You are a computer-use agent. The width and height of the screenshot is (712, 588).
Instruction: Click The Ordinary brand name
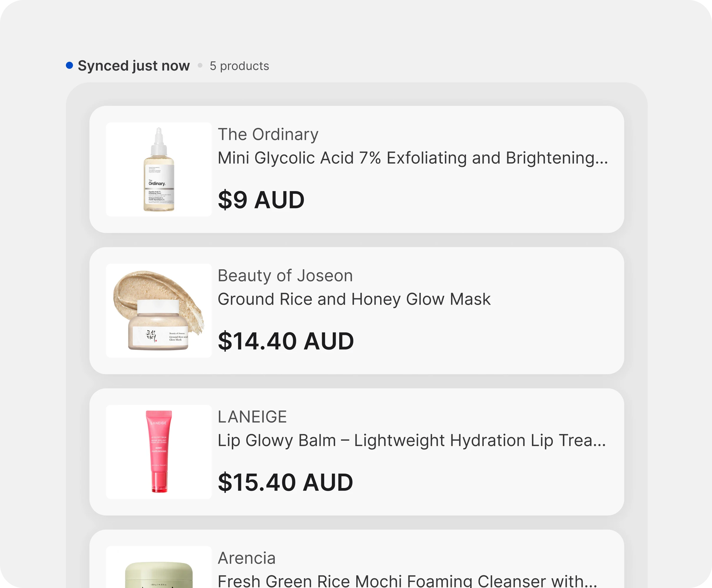pyautogui.click(x=268, y=134)
